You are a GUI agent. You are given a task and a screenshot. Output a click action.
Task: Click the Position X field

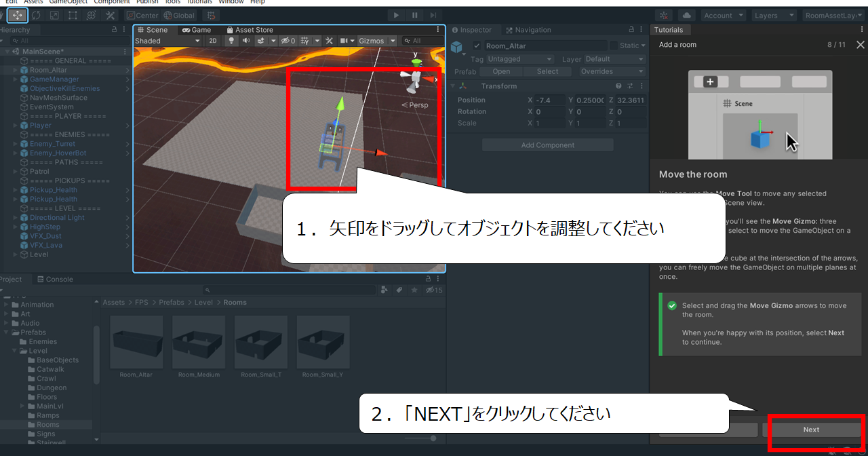coord(550,100)
